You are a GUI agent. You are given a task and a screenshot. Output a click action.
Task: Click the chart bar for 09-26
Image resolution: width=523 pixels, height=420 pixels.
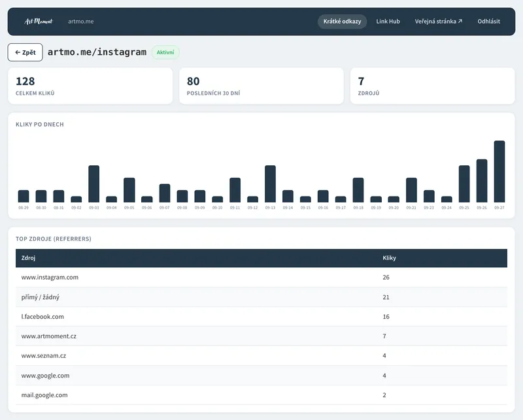point(482,181)
